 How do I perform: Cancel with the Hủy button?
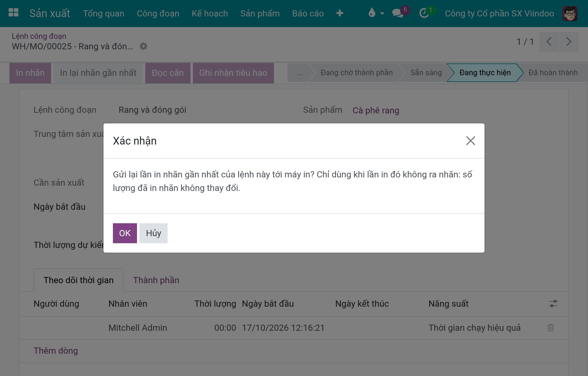pos(153,233)
